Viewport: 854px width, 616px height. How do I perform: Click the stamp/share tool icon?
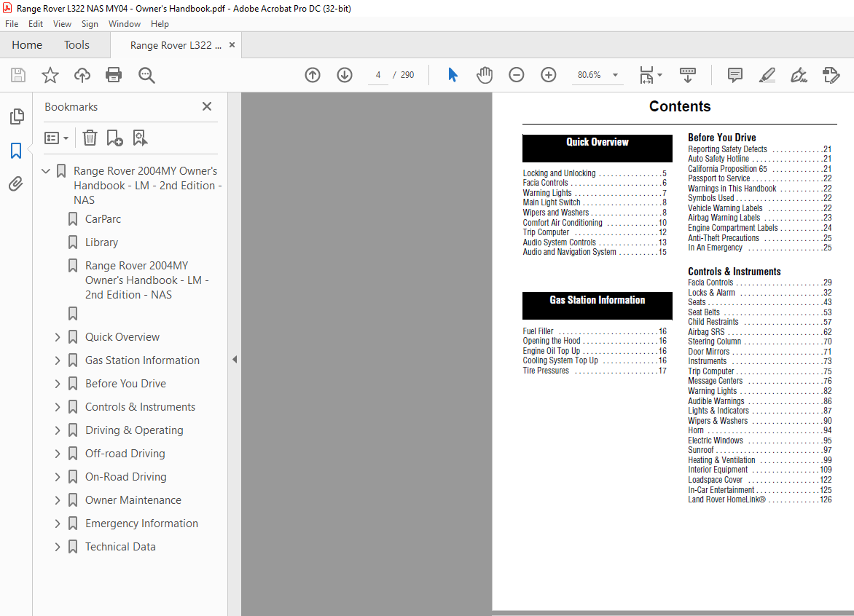click(x=831, y=75)
